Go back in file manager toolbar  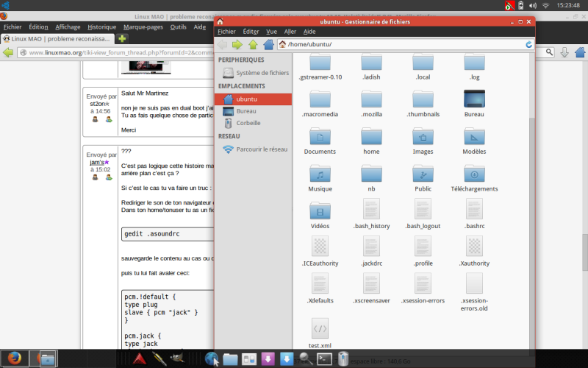point(222,45)
